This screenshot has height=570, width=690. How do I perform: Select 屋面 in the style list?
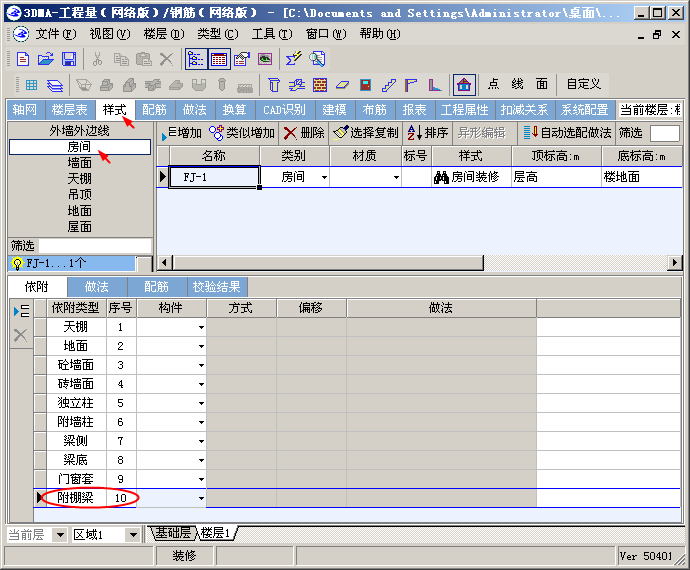[80, 227]
